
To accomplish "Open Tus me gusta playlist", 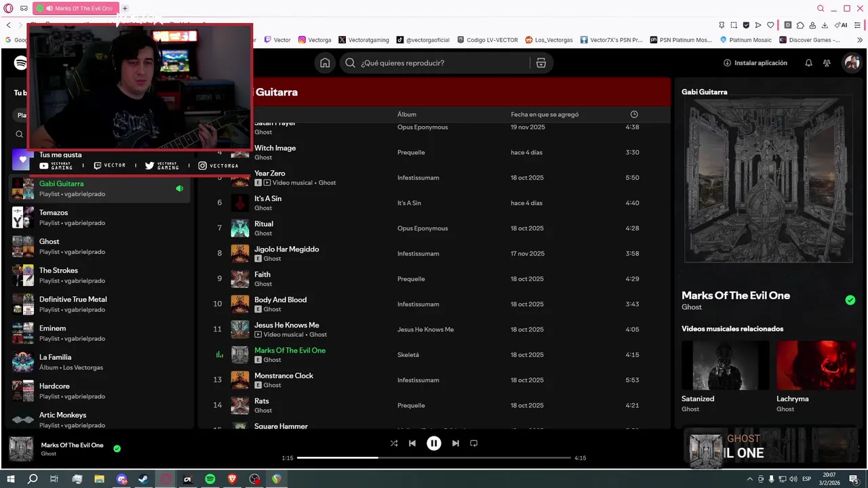I will click(x=60, y=155).
